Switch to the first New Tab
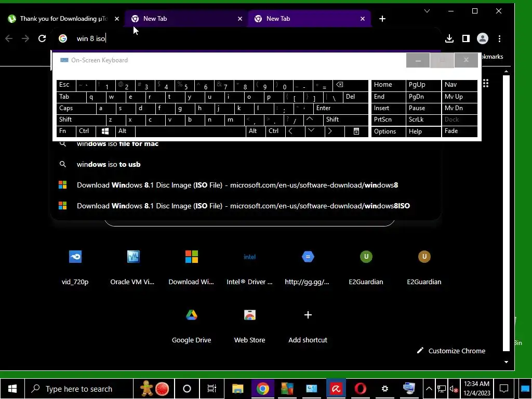Viewport: 532px width, 399px height. (185, 19)
